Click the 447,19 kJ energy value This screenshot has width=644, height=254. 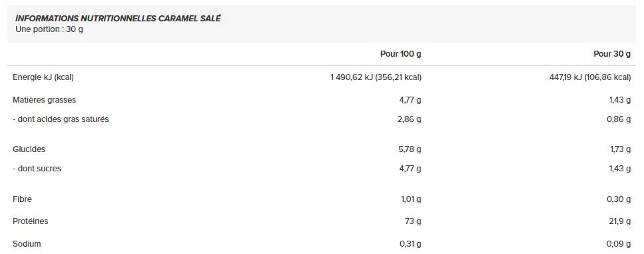pyautogui.click(x=590, y=77)
